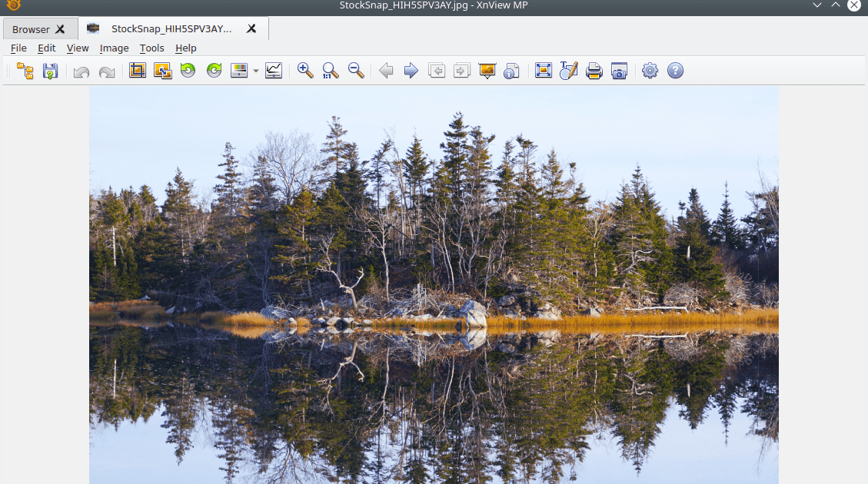Zoom out of the image
Image resolution: width=868 pixels, height=484 pixels.
pos(356,70)
